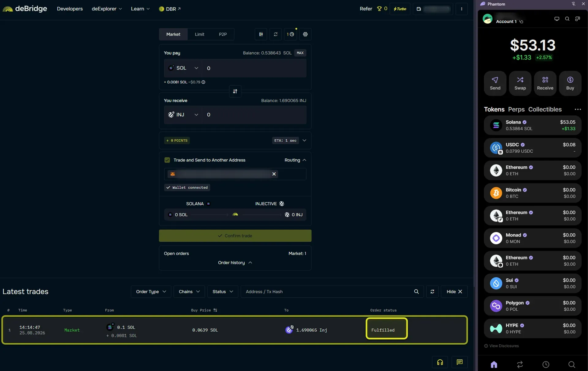Screen dimensions: 588x371
Task: Refresh the trade quote
Action: [276, 34]
